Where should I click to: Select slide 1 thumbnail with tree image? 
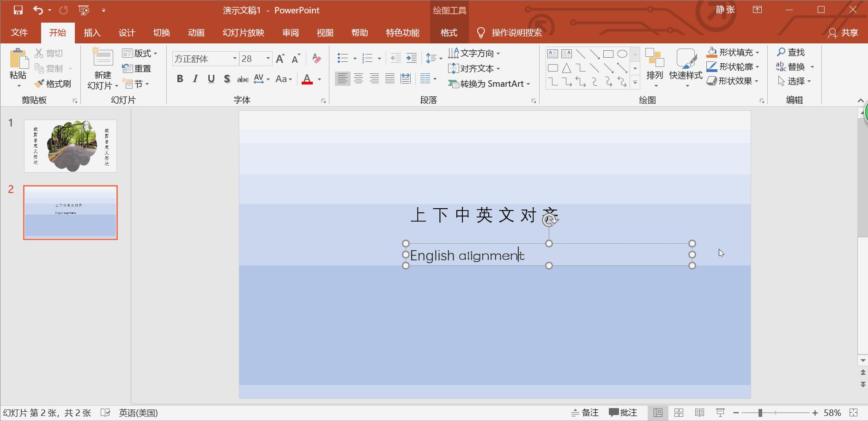tap(70, 146)
